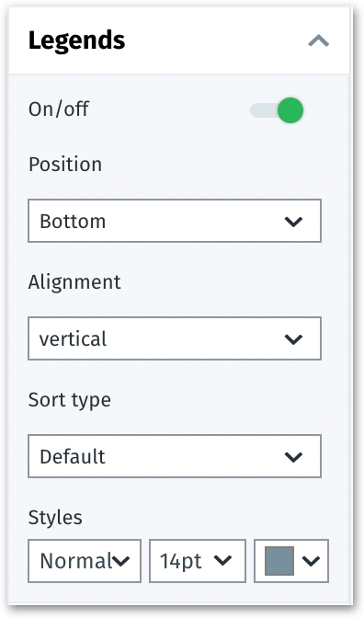Open the Sort type dropdown showing Default
The height and width of the screenshot is (618, 364).
pyautogui.click(x=175, y=456)
